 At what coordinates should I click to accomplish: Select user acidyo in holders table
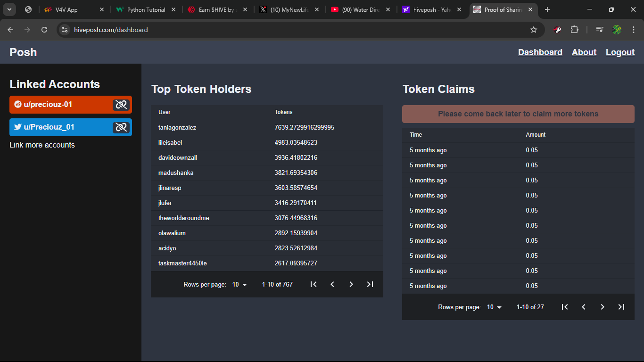[167, 248]
